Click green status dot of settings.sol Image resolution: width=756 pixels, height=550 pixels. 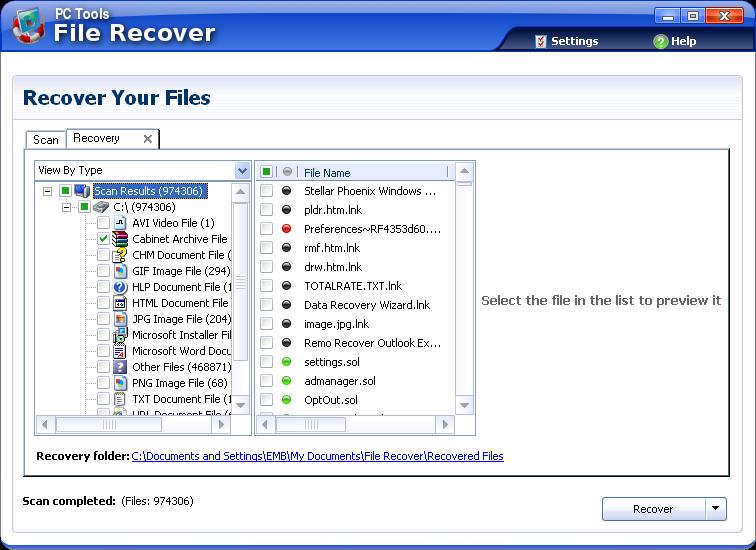point(286,362)
